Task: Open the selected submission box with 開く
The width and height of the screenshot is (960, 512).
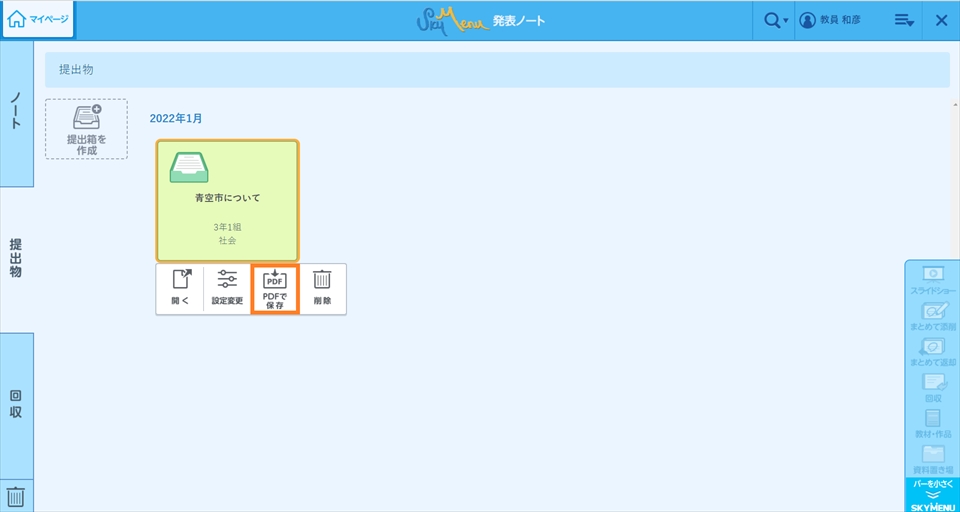Action: [180, 289]
